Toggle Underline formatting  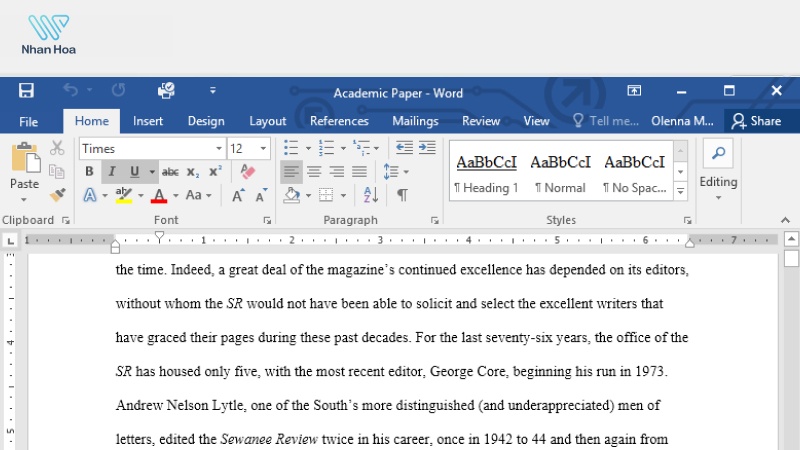click(x=135, y=171)
